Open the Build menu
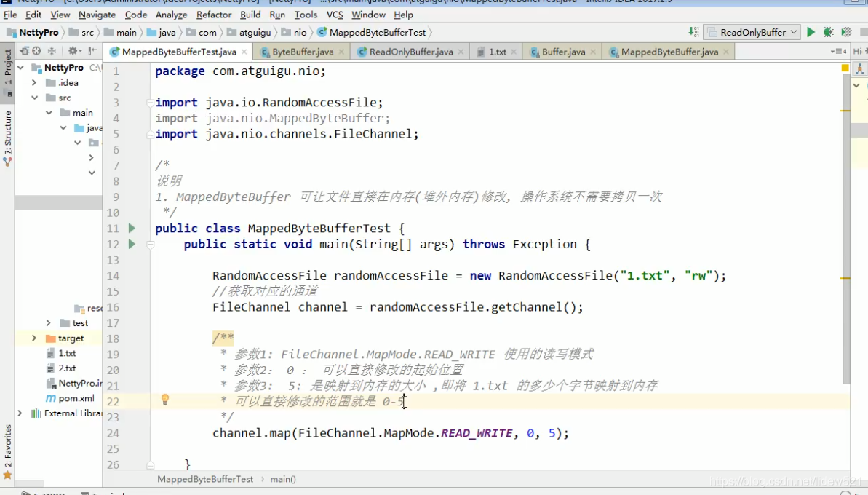This screenshot has width=868, height=495. [250, 15]
